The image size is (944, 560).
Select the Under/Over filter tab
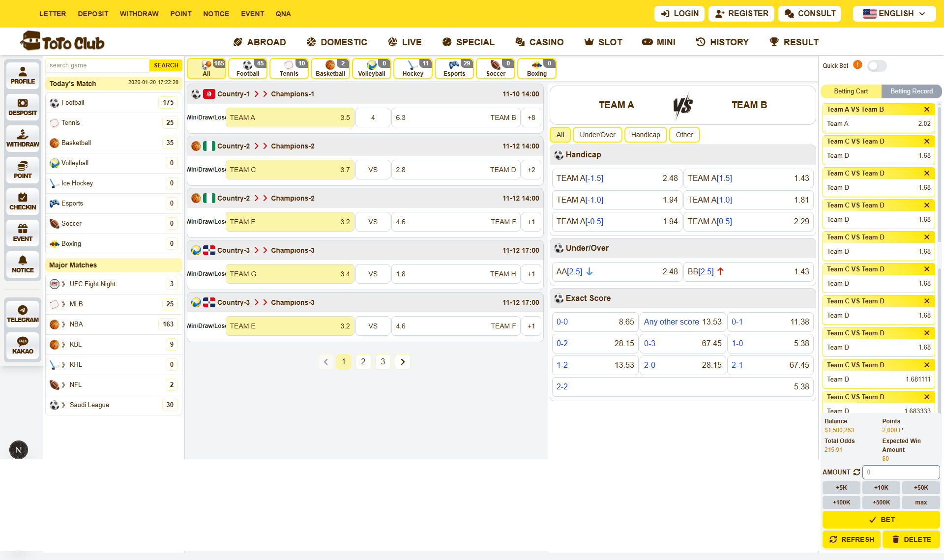coord(597,135)
